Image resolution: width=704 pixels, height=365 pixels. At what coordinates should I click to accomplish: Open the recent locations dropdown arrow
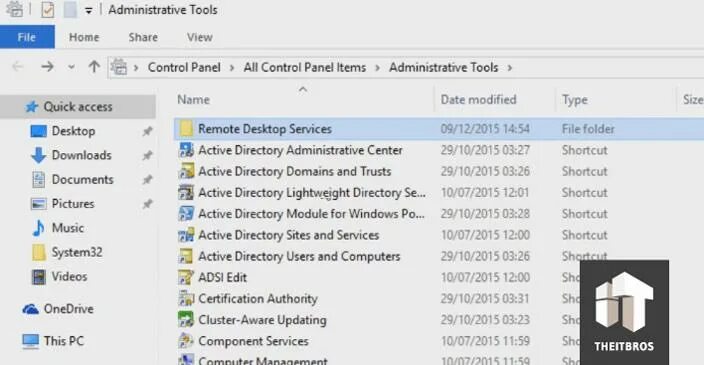[x=71, y=67]
